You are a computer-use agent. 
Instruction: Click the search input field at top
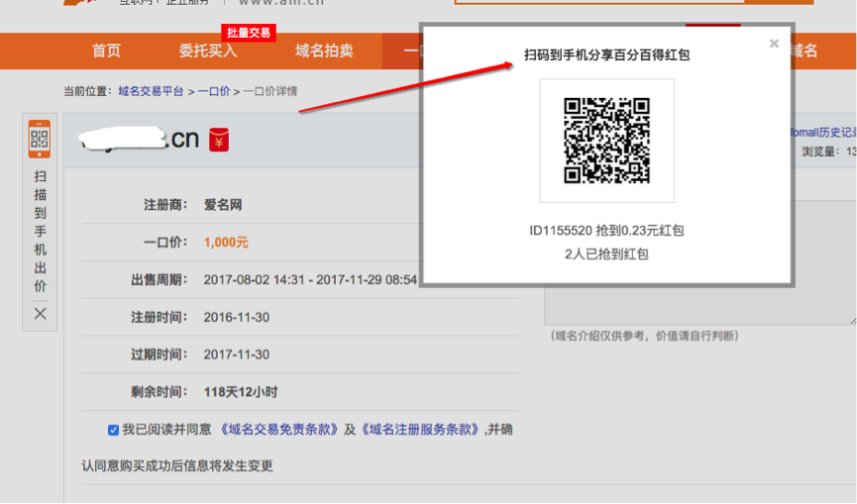(599, 2)
